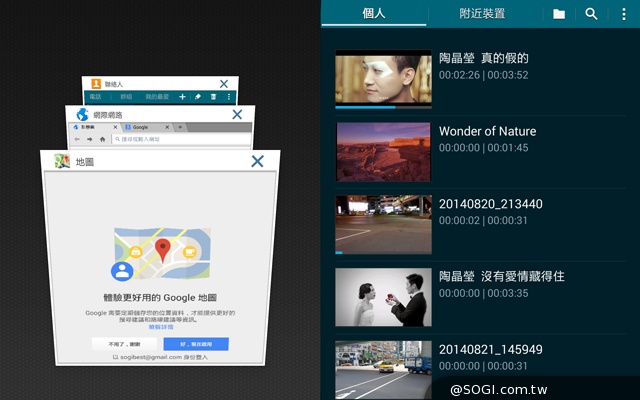Close the 網際網路 recent app card
Image resolution: width=640 pixels, height=400 pixels.
point(237,115)
